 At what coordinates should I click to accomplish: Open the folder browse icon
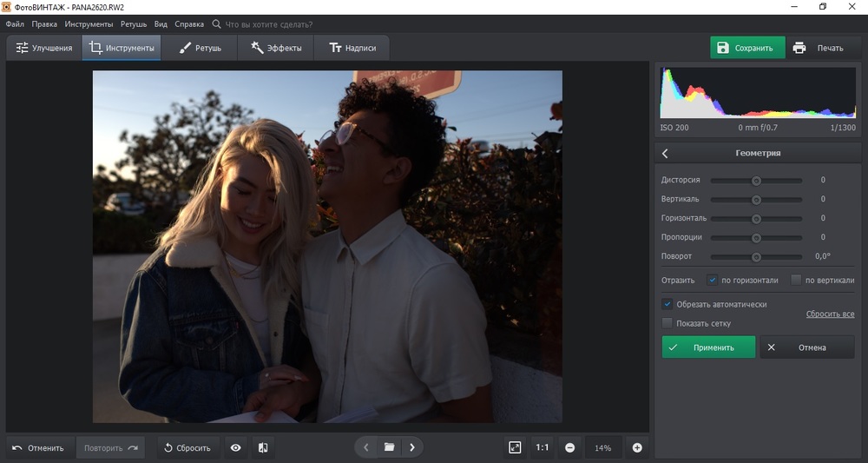(389, 447)
